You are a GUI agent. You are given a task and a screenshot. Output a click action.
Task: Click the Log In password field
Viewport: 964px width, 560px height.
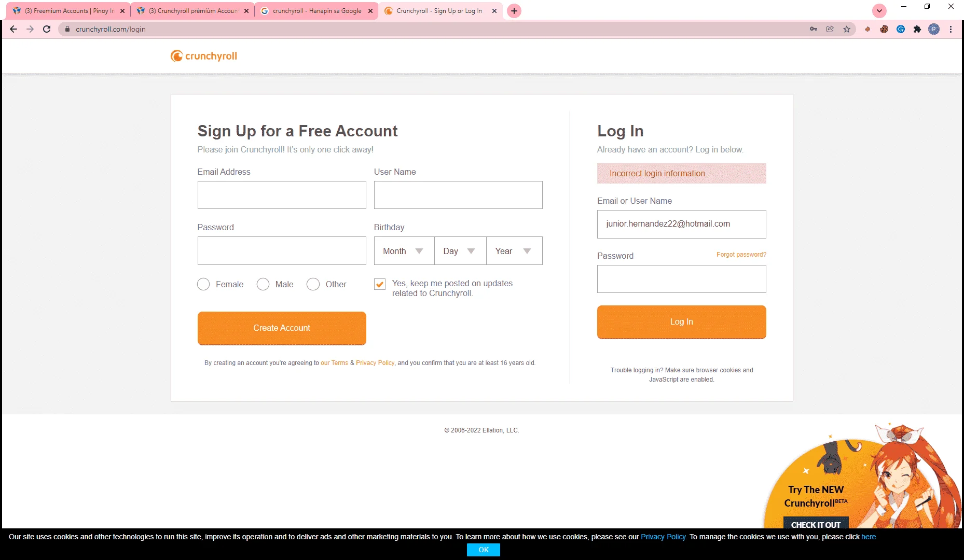681,279
